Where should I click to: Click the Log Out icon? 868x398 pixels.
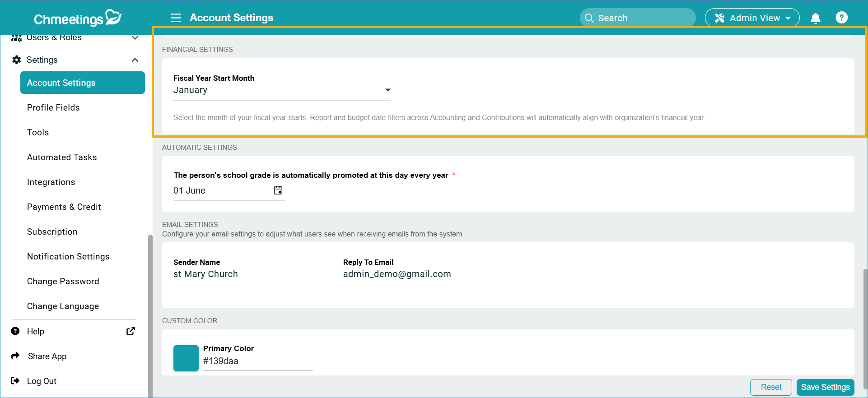pos(15,381)
